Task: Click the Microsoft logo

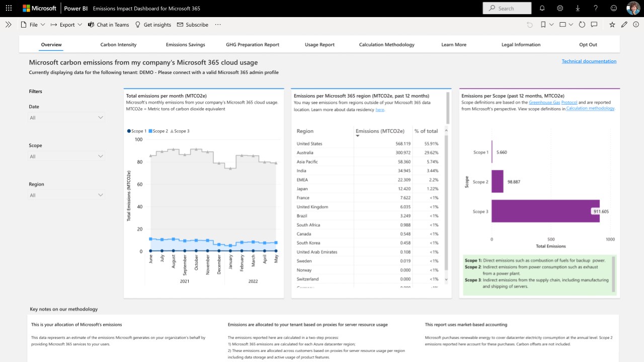Action: coord(39,8)
